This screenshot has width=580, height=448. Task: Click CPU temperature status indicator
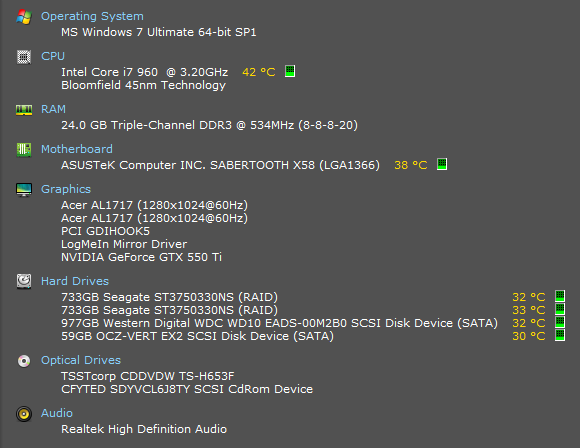click(290, 71)
